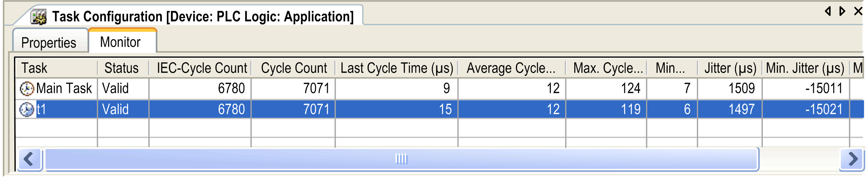Select the Monitor tab
868x177 pixels.
click(120, 42)
